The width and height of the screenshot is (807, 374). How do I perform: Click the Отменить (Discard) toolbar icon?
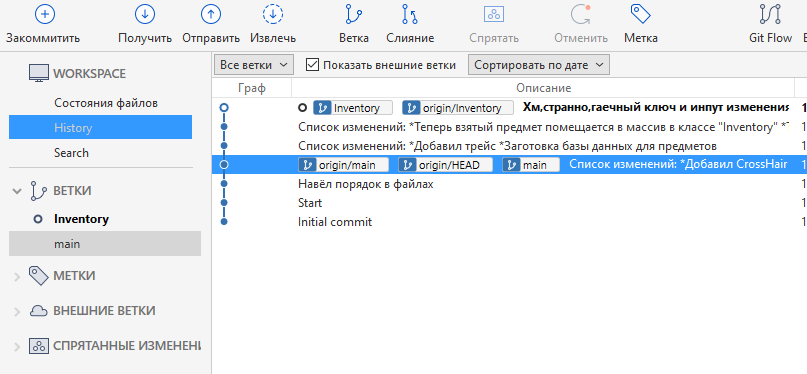[581, 14]
